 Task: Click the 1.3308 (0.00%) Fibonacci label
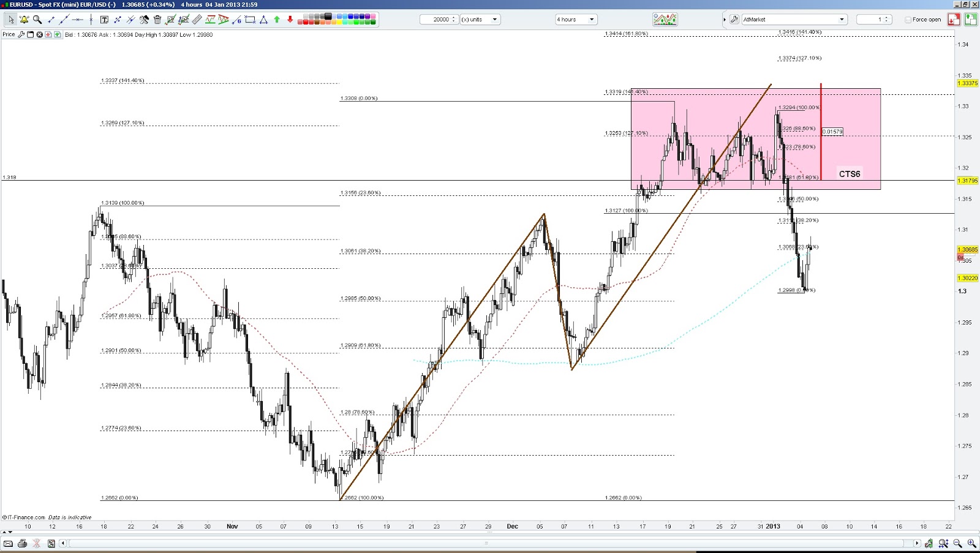point(359,98)
